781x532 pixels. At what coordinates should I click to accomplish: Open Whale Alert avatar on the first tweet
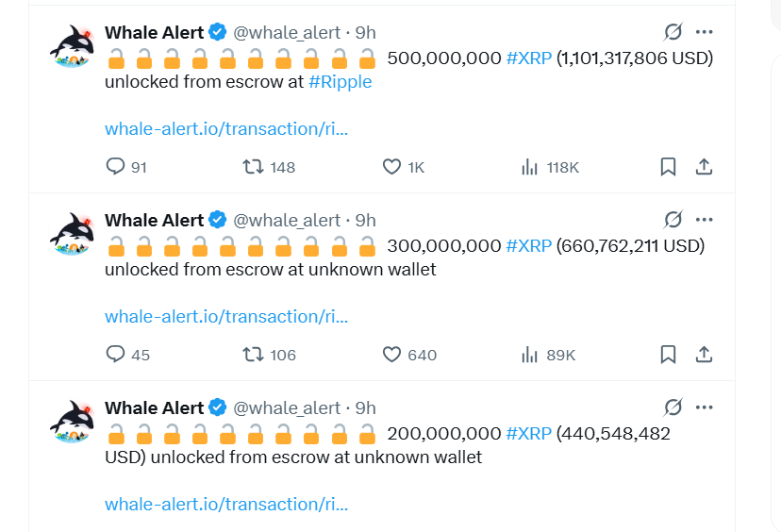point(72,46)
